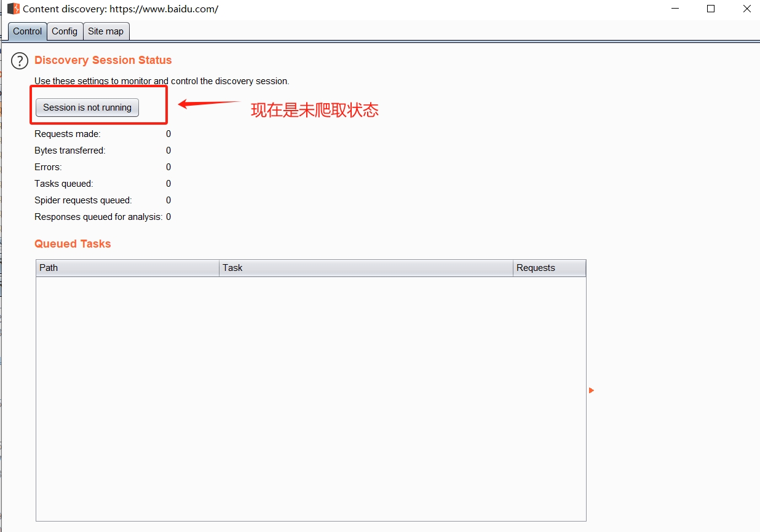Open the Site map tab

click(x=106, y=31)
